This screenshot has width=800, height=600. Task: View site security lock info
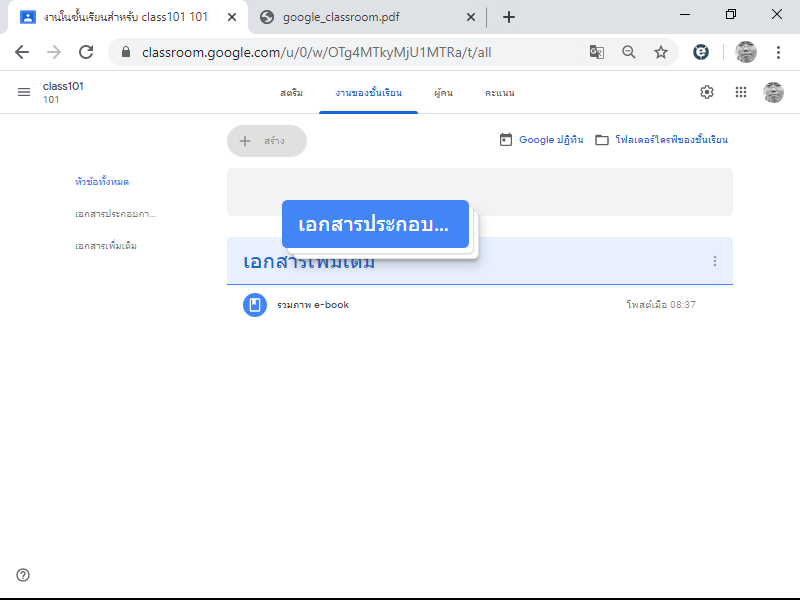click(126, 52)
